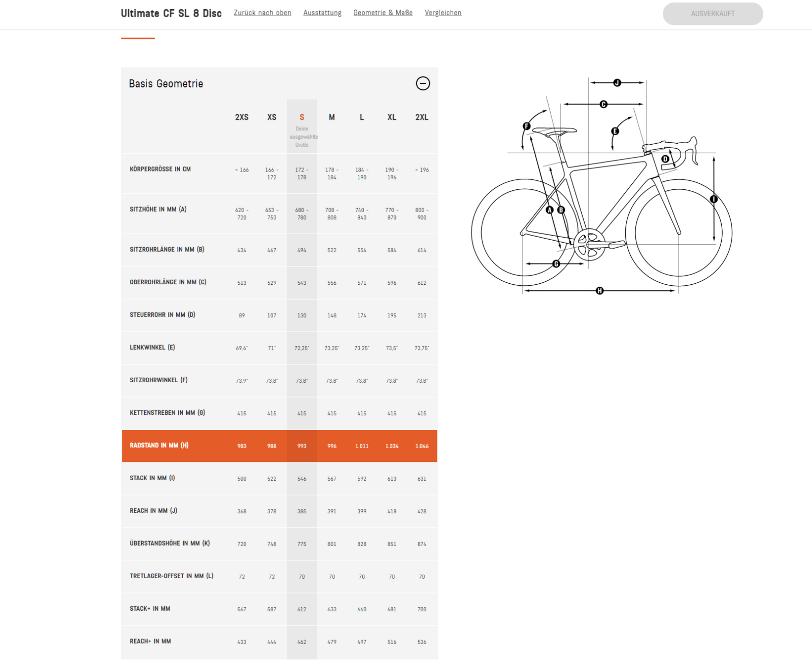
Task: Collapse the Basis Geometrie section
Action: [423, 83]
